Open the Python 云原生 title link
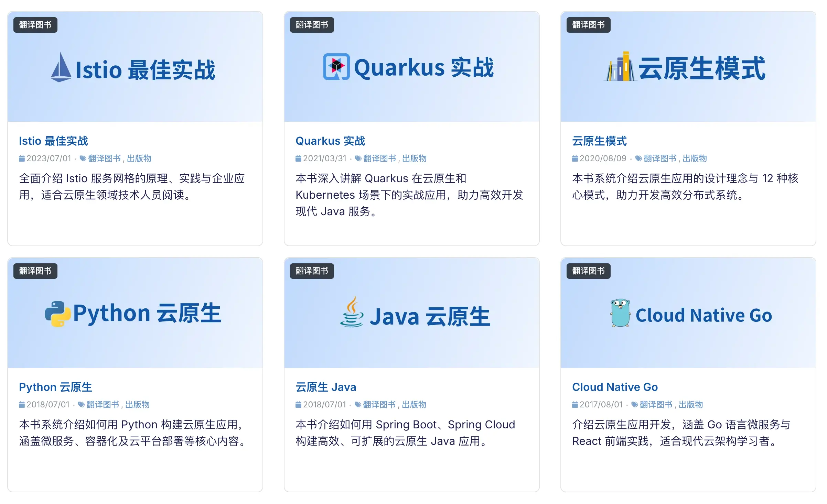The height and width of the screenshot is (504, 827). 55,387
